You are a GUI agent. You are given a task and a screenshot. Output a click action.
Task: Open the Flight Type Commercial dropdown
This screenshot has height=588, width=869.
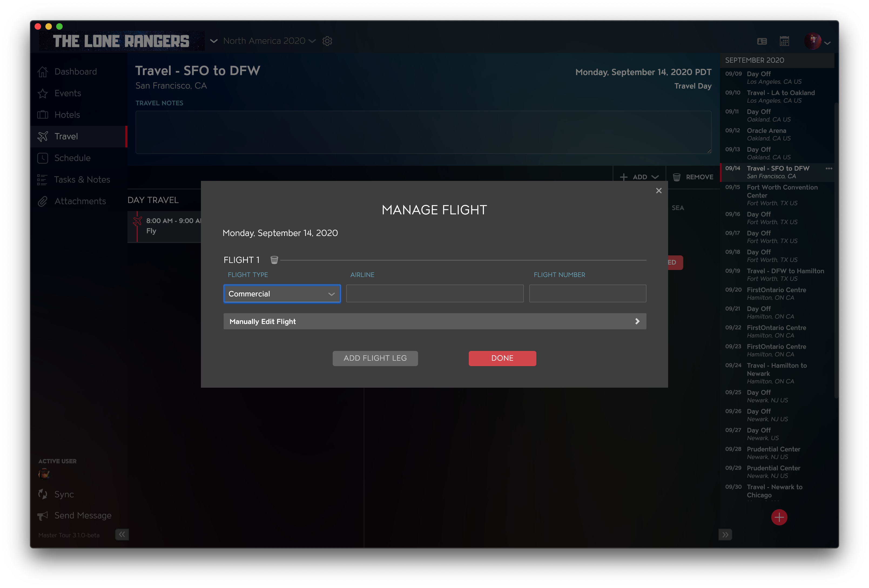point(282,294)
